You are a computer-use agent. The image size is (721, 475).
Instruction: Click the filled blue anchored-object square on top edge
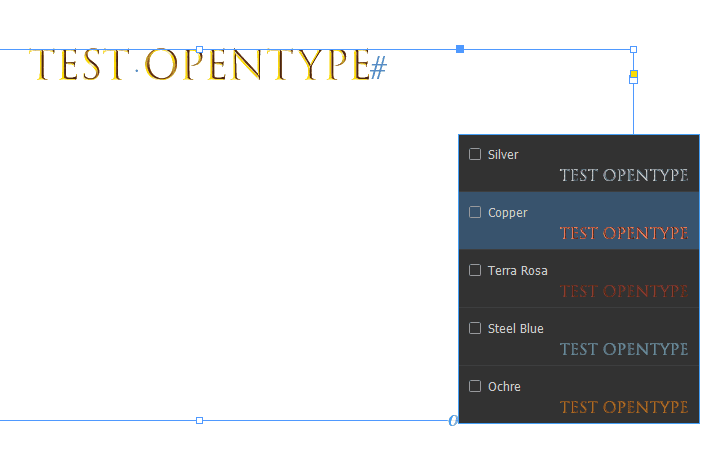coord(460,49)
